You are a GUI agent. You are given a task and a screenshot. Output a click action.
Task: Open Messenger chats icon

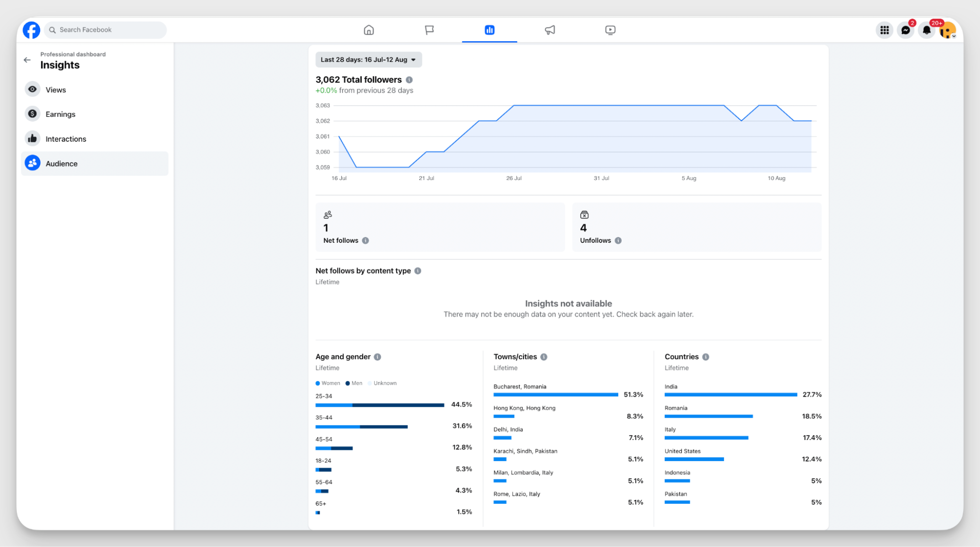[905, 30]
